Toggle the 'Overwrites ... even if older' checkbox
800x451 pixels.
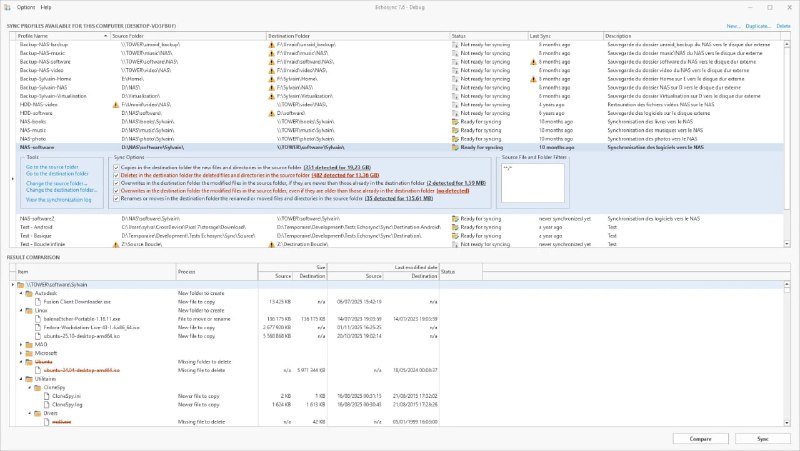[x=116, y=191]
